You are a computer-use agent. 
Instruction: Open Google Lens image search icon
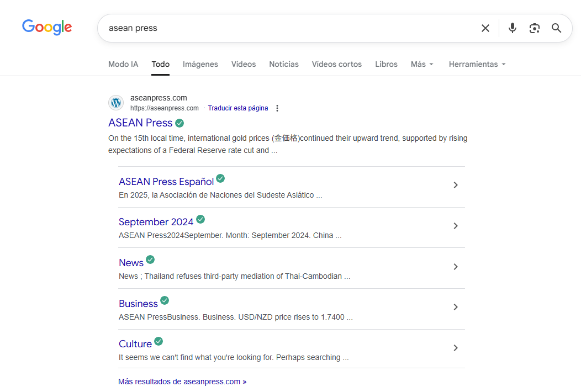(534, 28)
